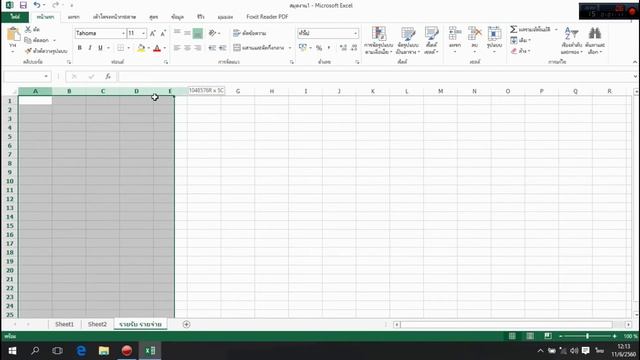Click the AutoSum sigma icon
Screen dimensions: 640x360
coord(513,29)
